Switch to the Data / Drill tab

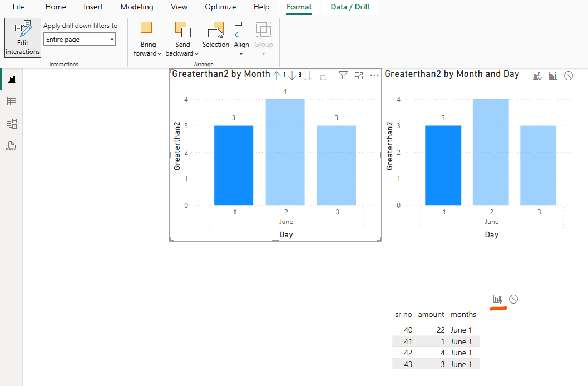tap(350, 7)
